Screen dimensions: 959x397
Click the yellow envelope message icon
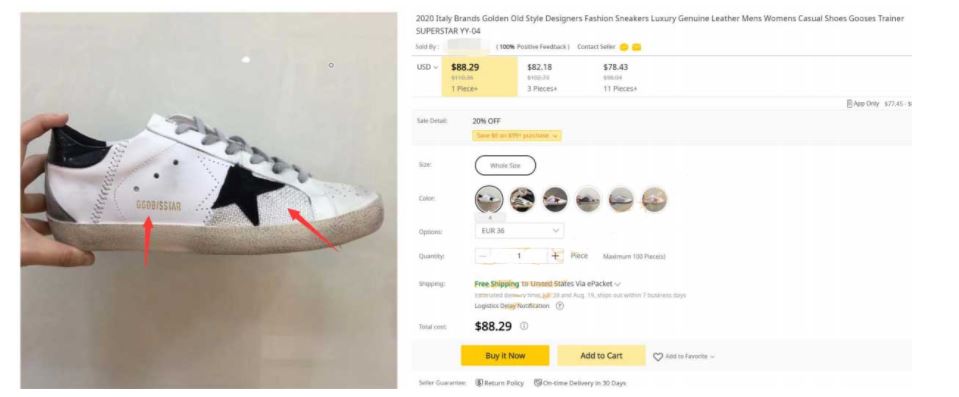coord(636,47)
